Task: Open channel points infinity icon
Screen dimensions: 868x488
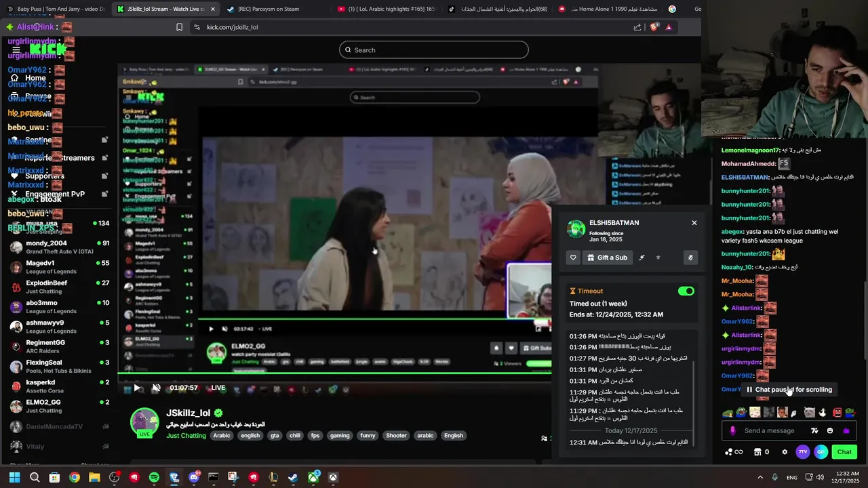Action: 734,451
